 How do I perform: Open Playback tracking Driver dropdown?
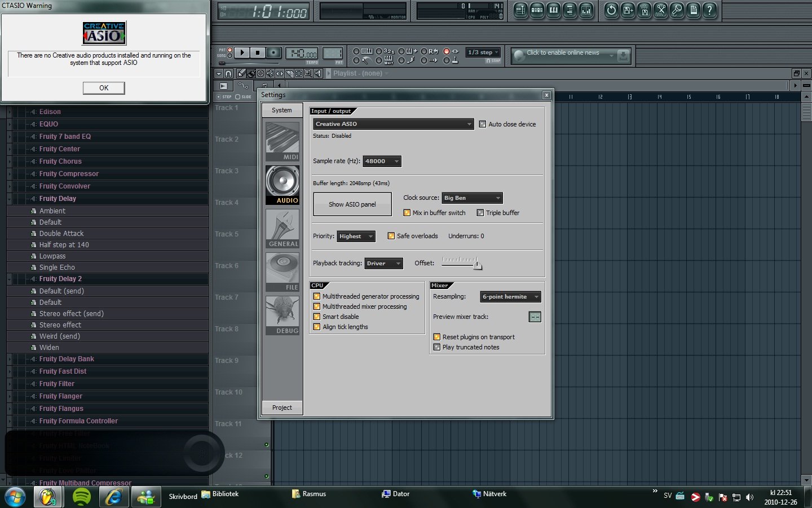tap(383, 264)
